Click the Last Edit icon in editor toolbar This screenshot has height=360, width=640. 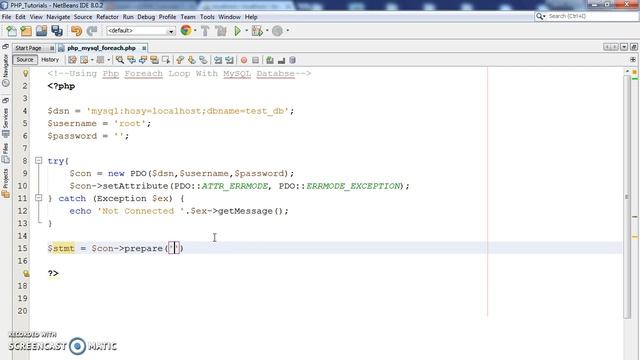(72, 60)
